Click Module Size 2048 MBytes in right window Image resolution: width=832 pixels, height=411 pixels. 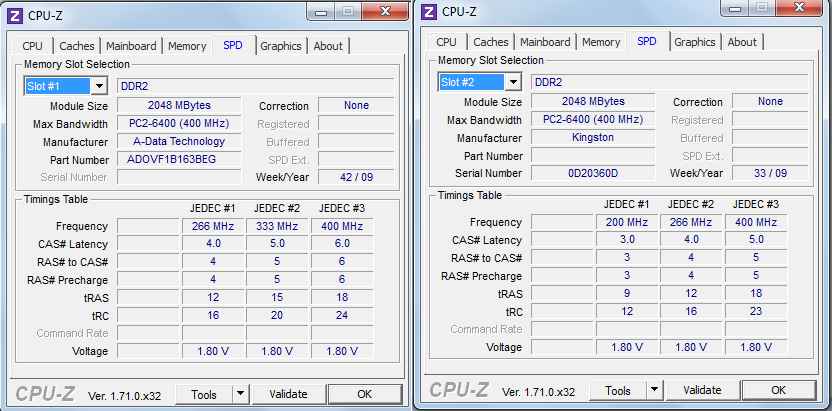pos(593,101)
